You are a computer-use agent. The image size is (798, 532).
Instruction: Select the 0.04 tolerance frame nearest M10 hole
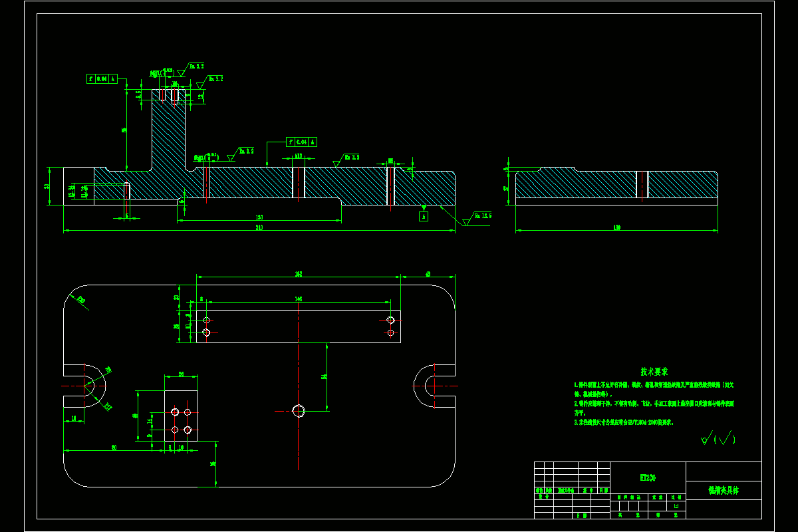[x=301, y=142]
